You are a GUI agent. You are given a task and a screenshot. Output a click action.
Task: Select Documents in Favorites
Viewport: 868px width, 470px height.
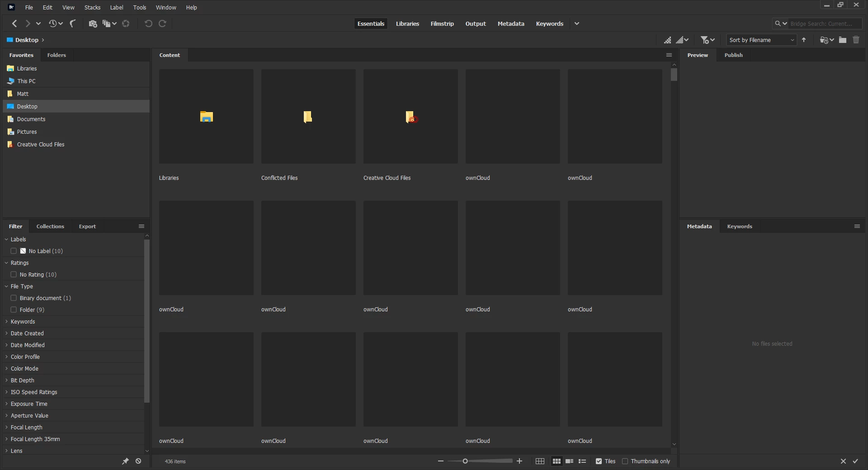click(x=76, y=119)
